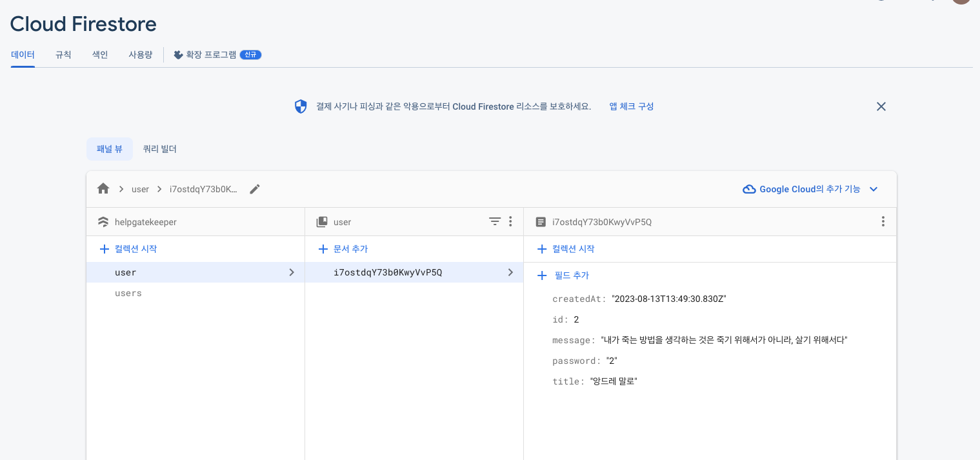This screenshot has height=460, width=980.
Task: Select the 쿼리 빌더 view
Action: point(160,149)
